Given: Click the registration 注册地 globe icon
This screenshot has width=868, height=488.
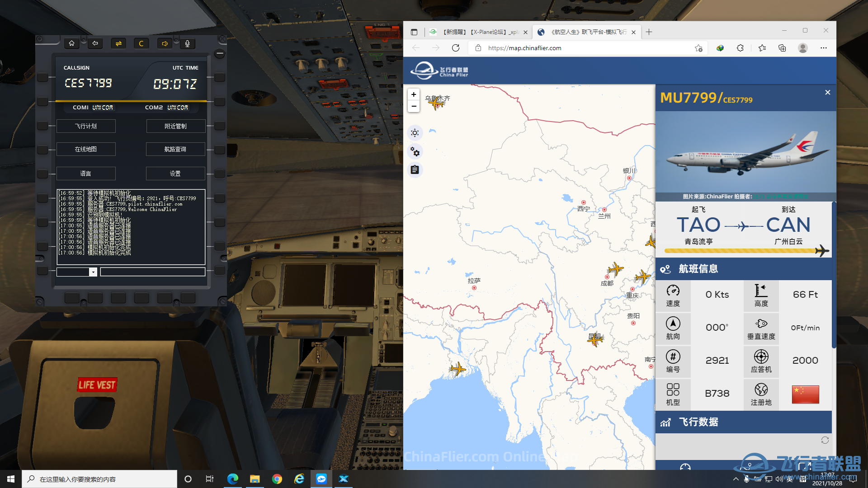Looking at the screenshot, I should pyautogui.click(x=761, y=389).
